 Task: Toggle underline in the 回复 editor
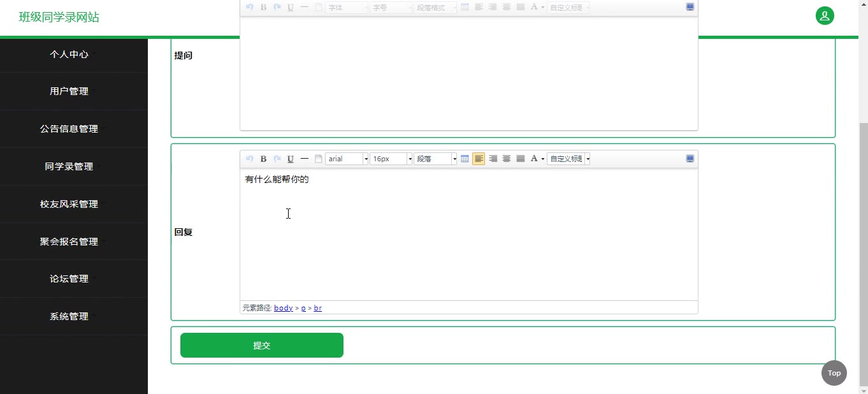click(291, 159)
